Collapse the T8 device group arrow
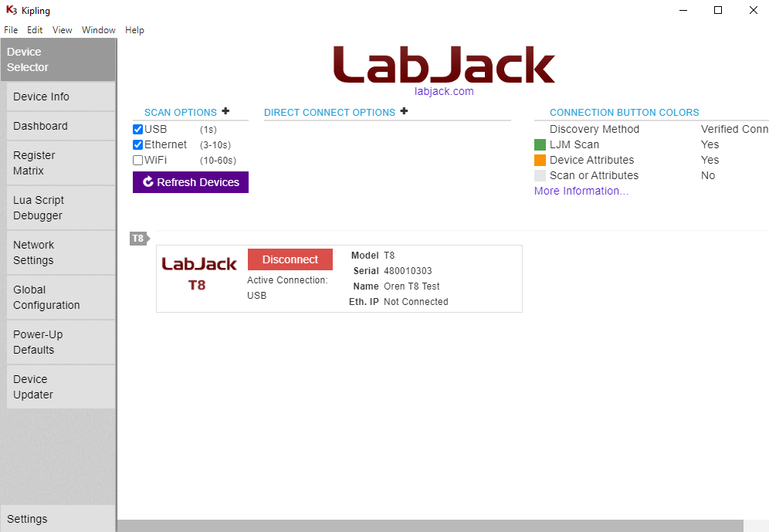This screenshot has height=532, width=769. (139, 239)
